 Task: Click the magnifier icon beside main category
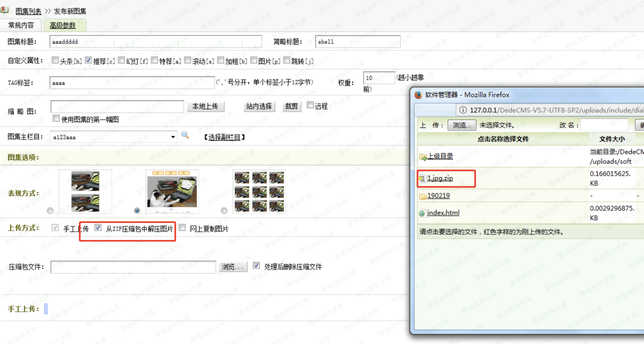pos(185,135)
